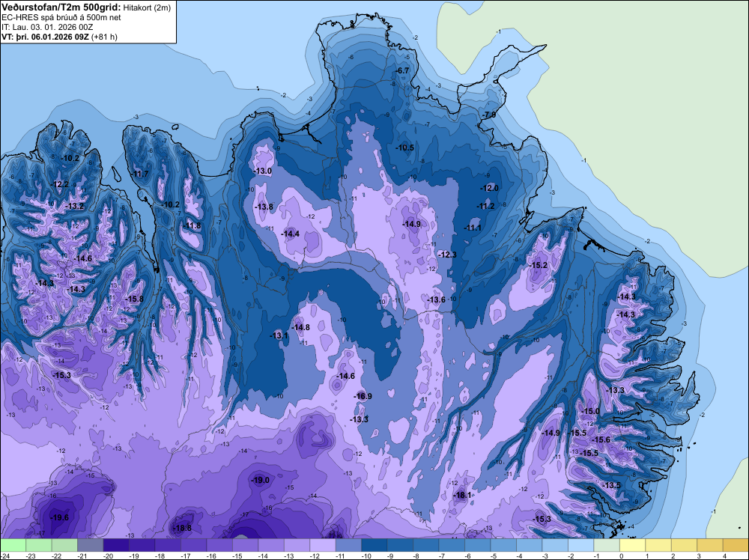Click the yellow legend swatch between 0 and 1

632,546
